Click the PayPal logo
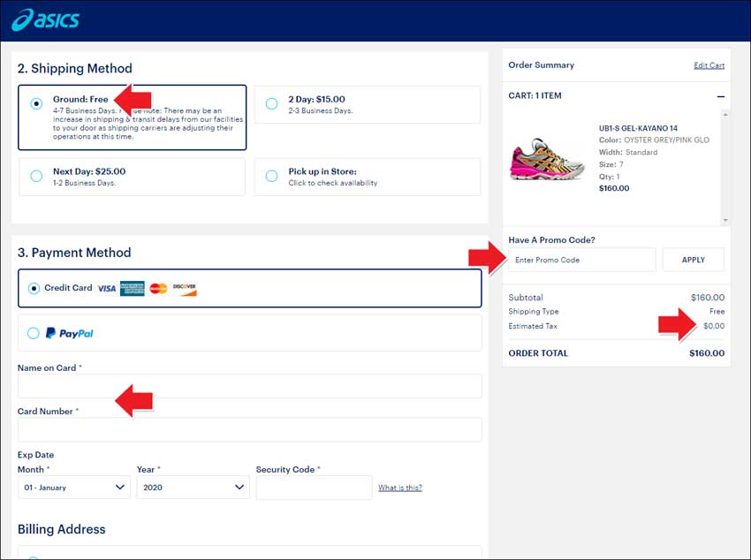 70,333
